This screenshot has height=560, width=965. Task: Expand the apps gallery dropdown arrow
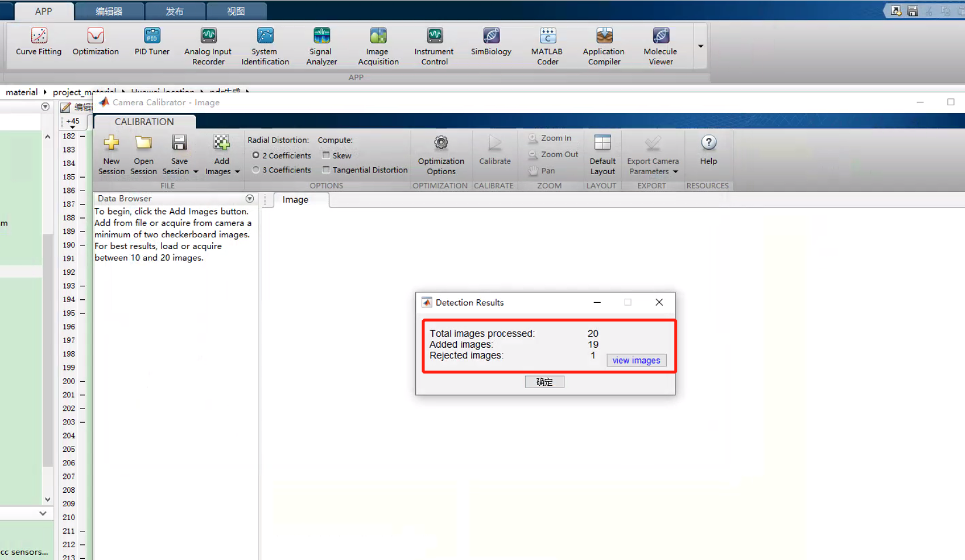[701, 46]
